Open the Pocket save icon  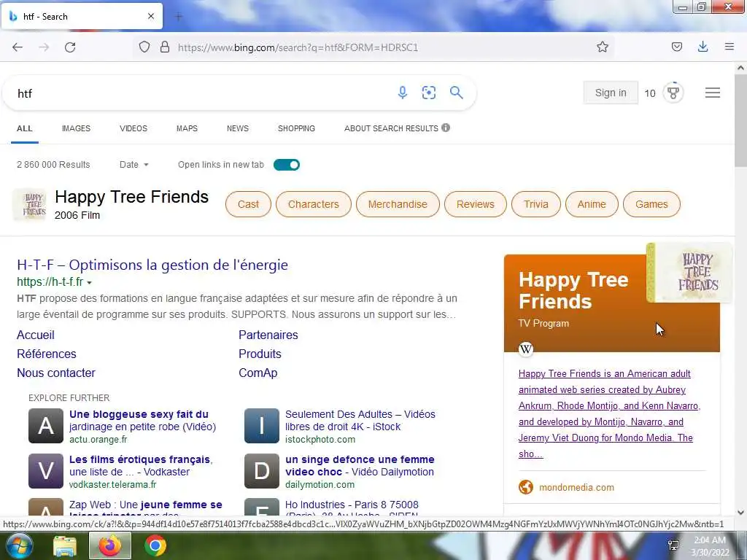point(676,47)
